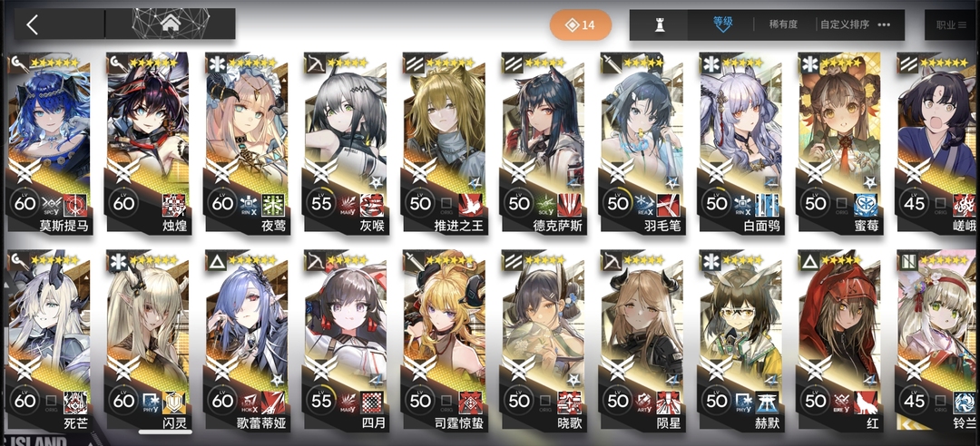Viewport: 980px width, 446px height.
Task: Click the green skill icon on 夜莺
Action: click(272, 204)
